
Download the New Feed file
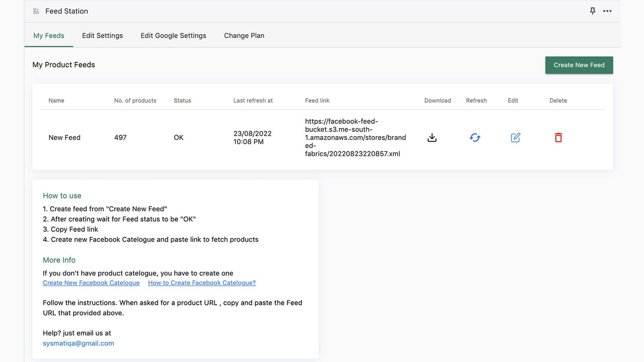pos(432,138)
